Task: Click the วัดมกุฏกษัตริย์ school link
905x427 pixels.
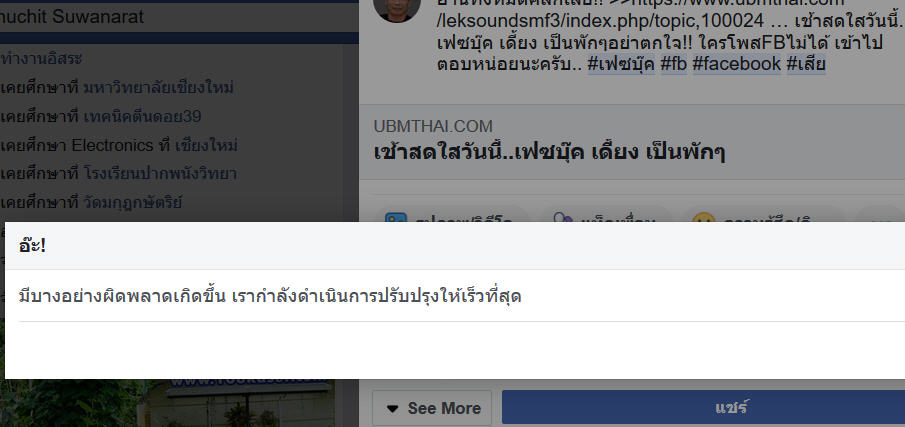Action: 132,203
